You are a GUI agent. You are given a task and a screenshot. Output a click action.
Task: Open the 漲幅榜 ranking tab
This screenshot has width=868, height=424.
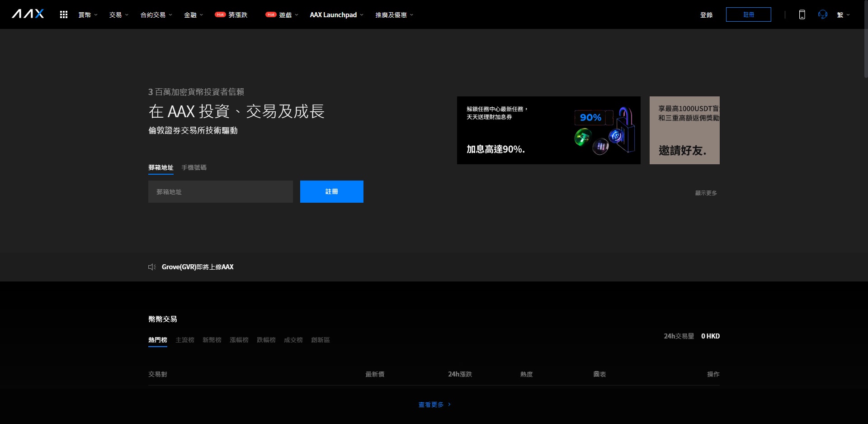click(x=239, y=340)
